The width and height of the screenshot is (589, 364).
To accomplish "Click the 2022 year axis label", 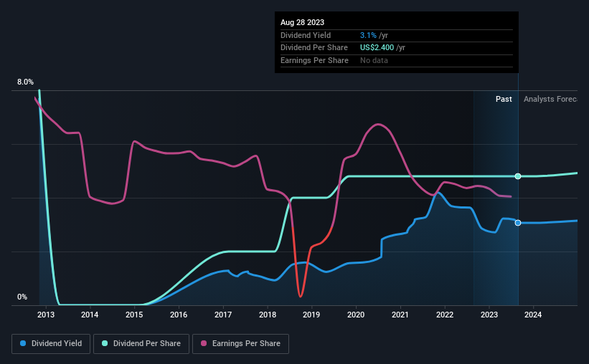I will tap(445, 315).
